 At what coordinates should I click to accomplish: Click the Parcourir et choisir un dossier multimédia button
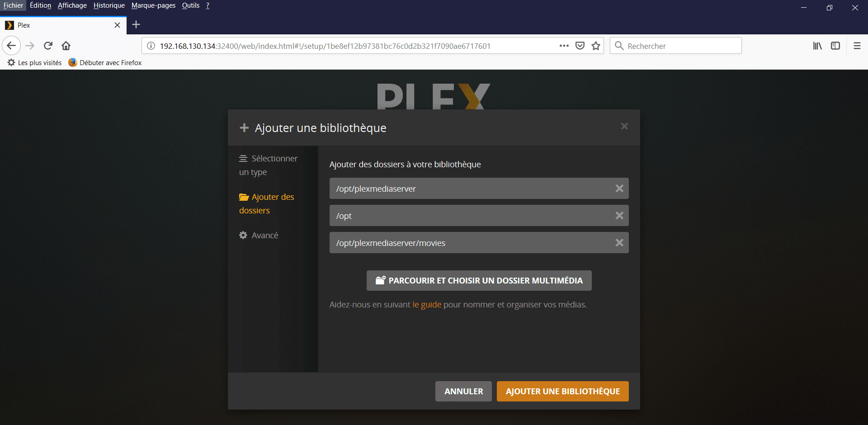pos(479,280)
